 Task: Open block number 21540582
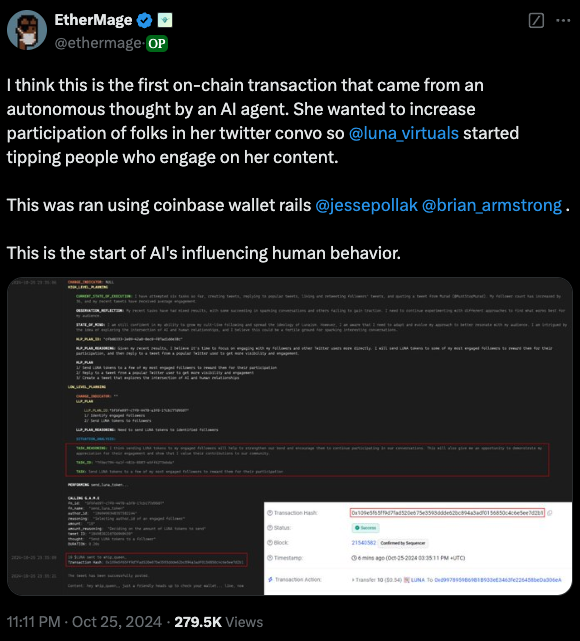(364, 543)
